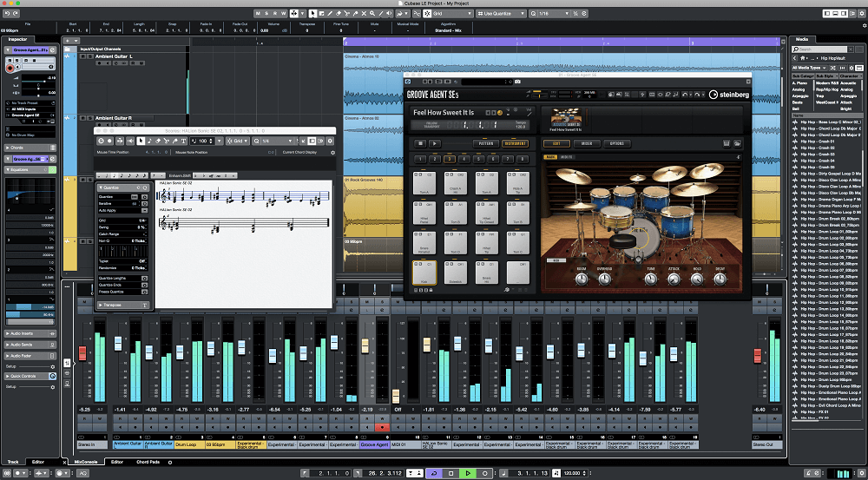Click the Record button in the transport bar
This screenshot has width=868, height=480.
[x=485, y=473]
